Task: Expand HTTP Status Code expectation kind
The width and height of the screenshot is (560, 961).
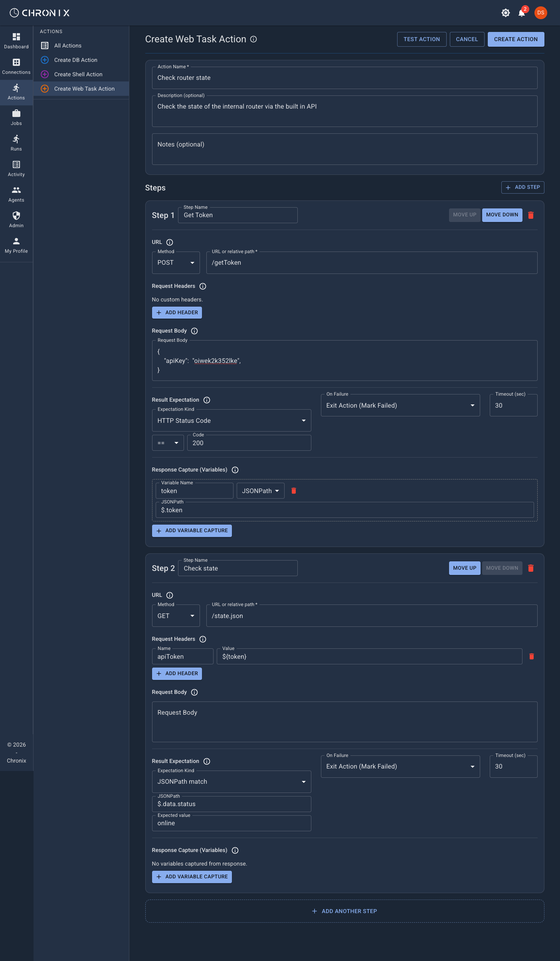Action: click(232, 420)
